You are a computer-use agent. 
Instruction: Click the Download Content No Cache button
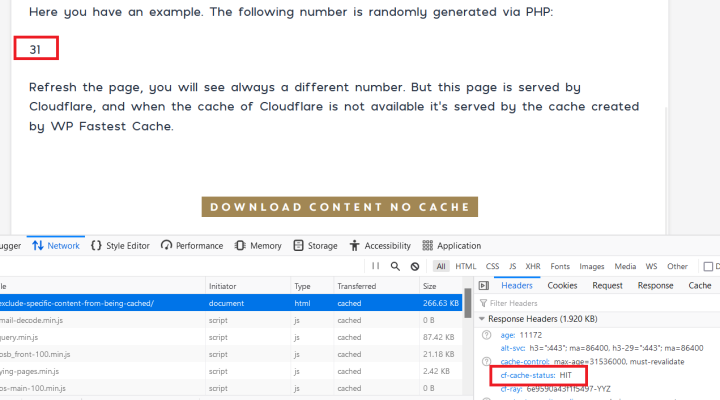340,207
